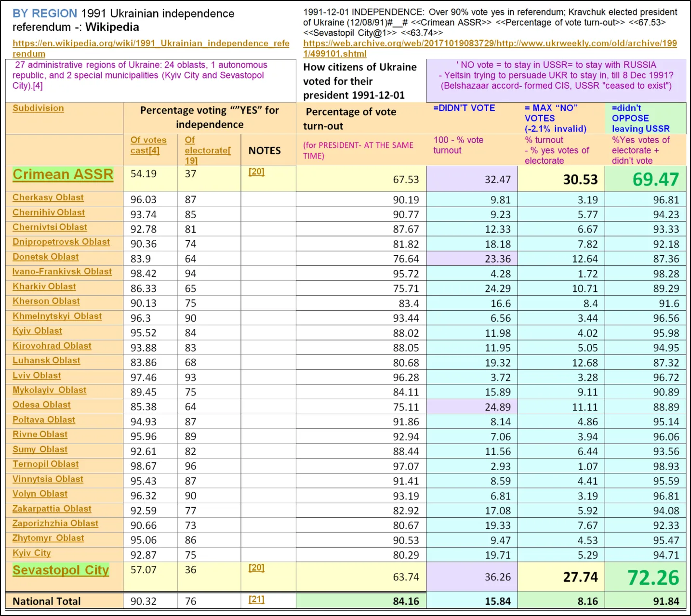The width and height of the screenshot is (691, 616).
Task: Open the Sumy Oblast link
Action: click(x=40, y=449)
